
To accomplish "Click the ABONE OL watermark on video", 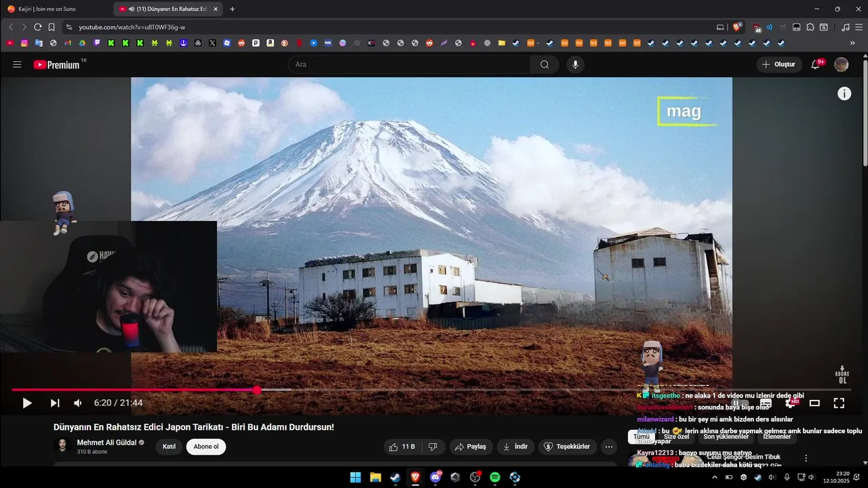I will (842, 375).
